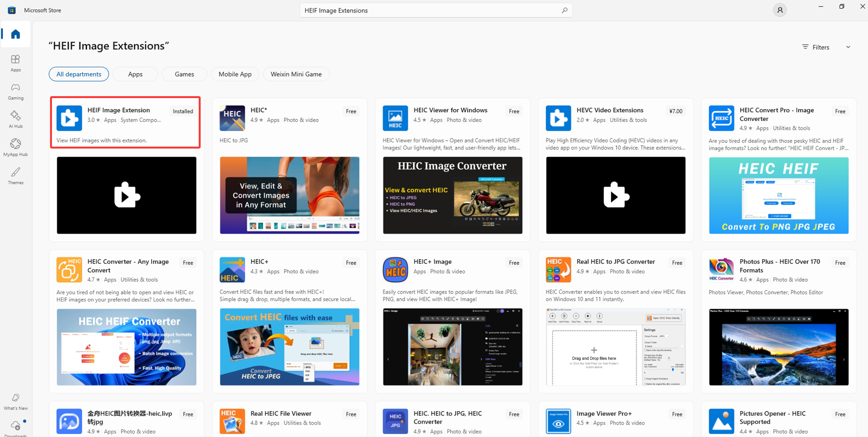This screenshot has height=437, width=868.
Task: Open the HEIC Image Converter motorcycle screenshot
Action: pyautogui.click(x=453, y=195)
